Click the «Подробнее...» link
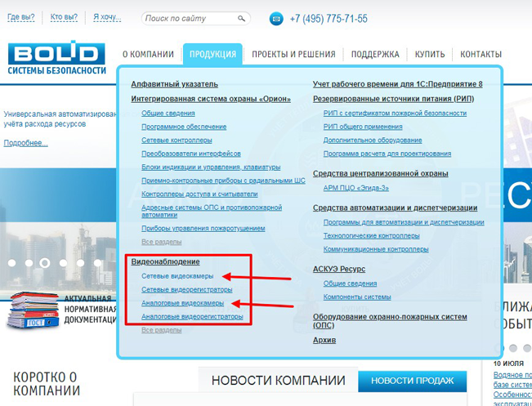This screenshot has height=406, width=532. click(25, 143)
